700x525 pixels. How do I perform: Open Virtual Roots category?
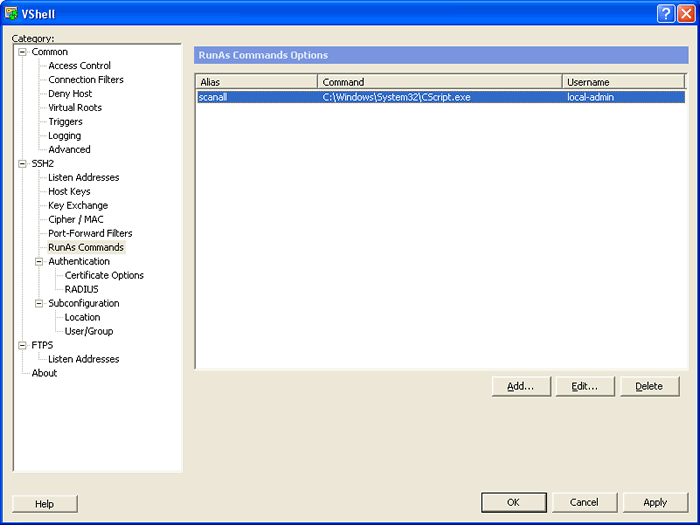click(x=75, y=108)
